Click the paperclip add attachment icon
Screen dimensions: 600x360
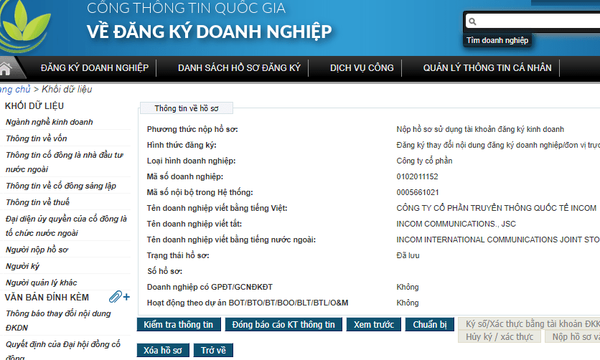(119, 296)
